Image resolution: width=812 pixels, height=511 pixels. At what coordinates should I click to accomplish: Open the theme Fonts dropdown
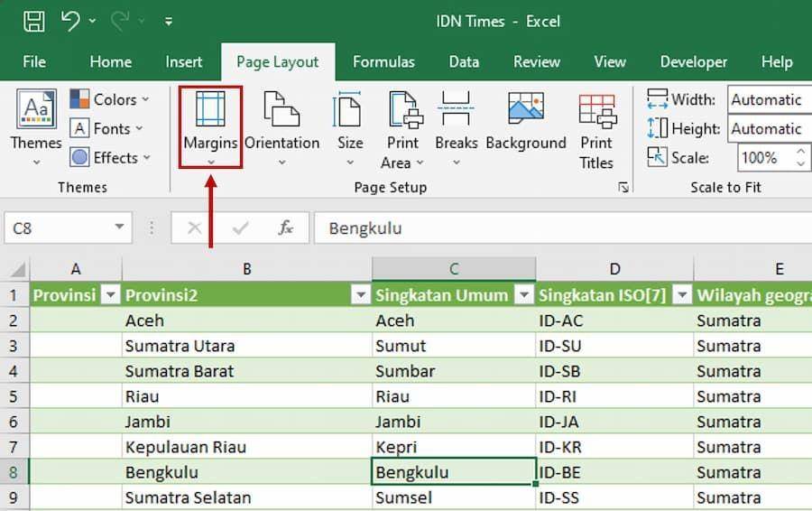[106, 128]
